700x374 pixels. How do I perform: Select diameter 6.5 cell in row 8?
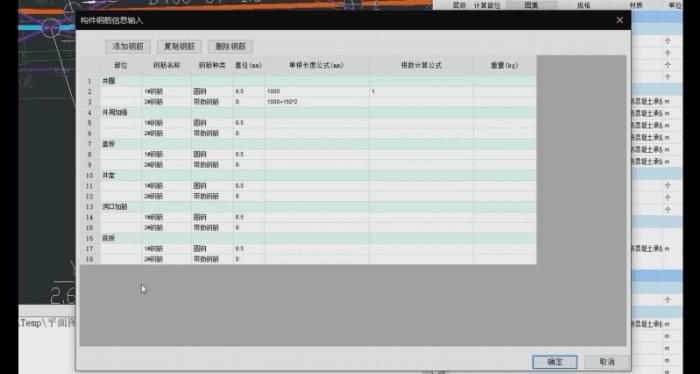point(249,154)
